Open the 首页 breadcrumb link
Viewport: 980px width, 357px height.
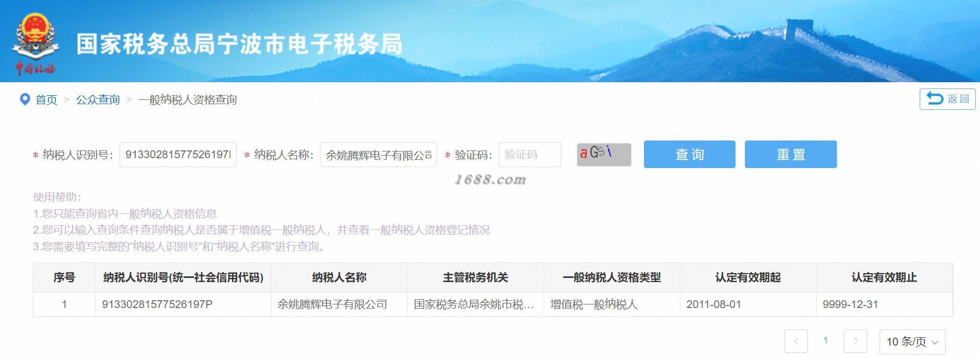tap(46, 100)
